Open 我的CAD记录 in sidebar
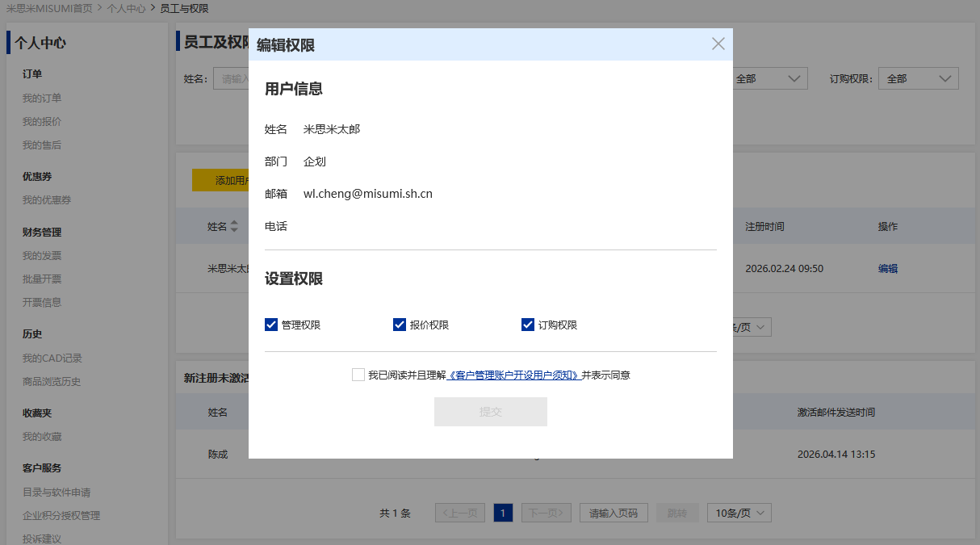980x545 pixels. pyautogui.click(x=52, y=358)
